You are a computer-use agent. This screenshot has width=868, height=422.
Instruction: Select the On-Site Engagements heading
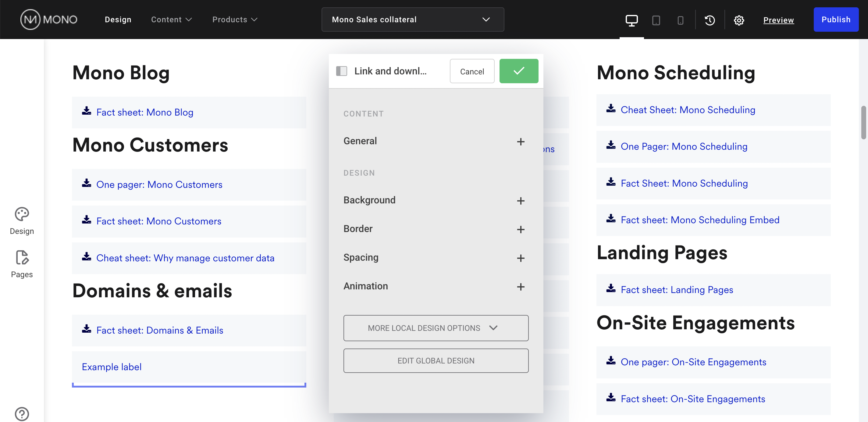pyautogui.click(x=696, y=323)
